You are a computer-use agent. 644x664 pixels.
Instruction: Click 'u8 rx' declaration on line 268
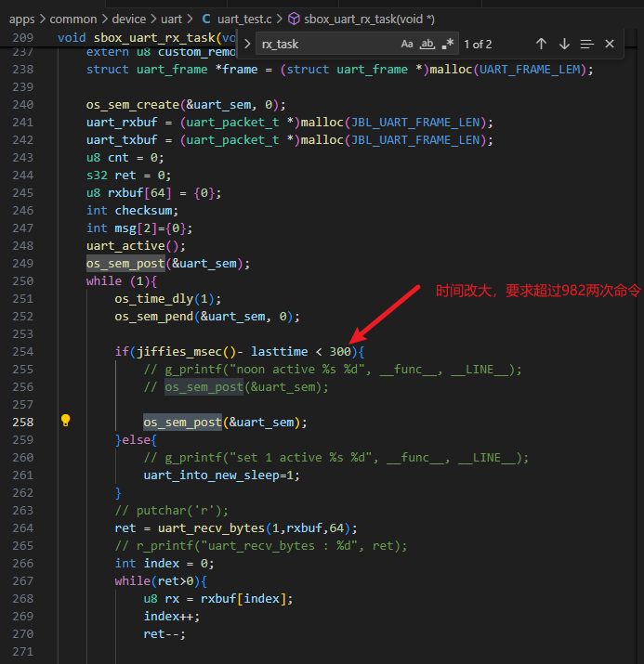click(x=161, y=599)
